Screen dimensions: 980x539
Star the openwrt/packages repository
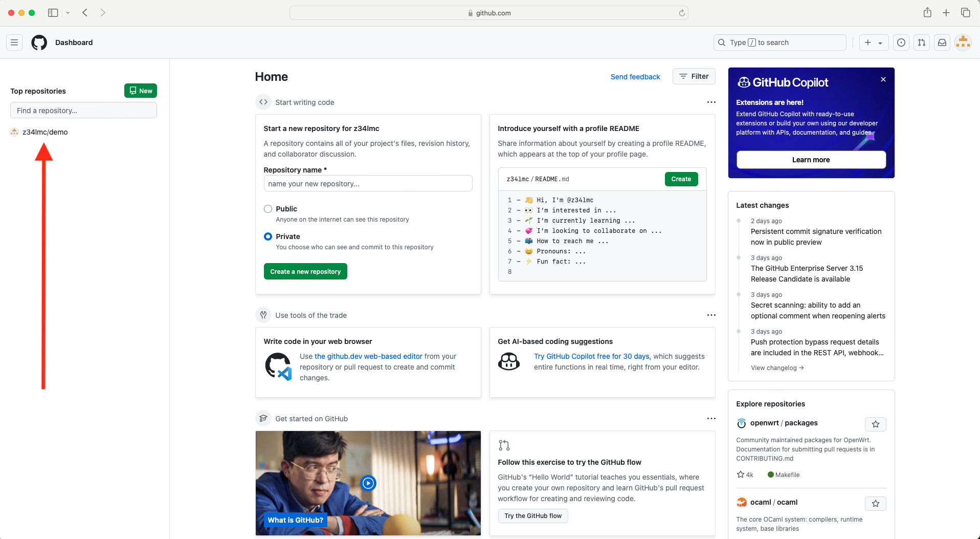coord(875,424)
